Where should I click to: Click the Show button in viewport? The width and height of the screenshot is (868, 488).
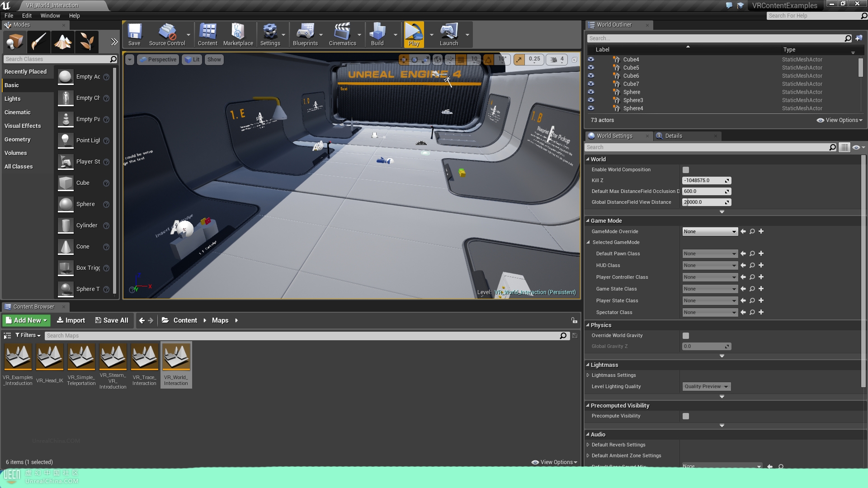tap(214, 60)
